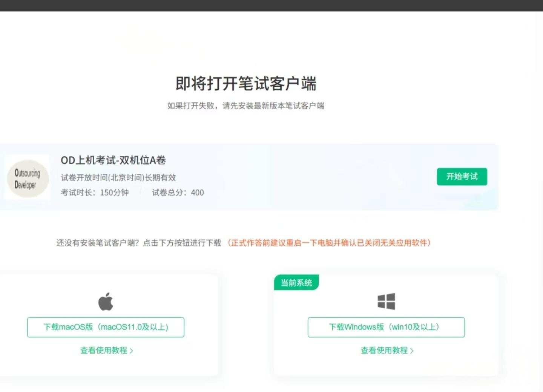
Task: Click the chevron arrow after the macOS tutorial link
Action: pyautogui.click(x=131, y=351)
